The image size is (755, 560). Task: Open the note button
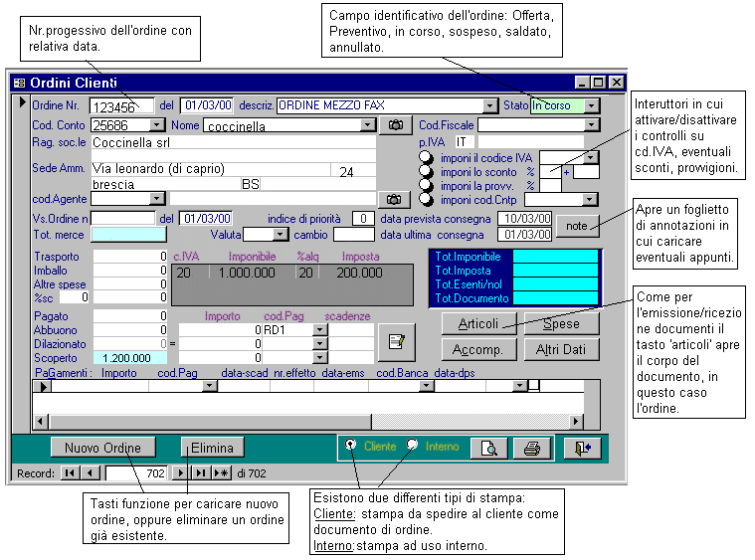(577, 226)
